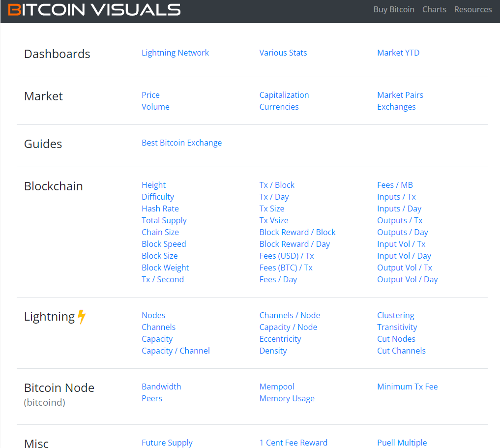Open the Lightning Capacity link
Image resolution: width=500 pixels, height=448 pixels.
tap(157, 339)
